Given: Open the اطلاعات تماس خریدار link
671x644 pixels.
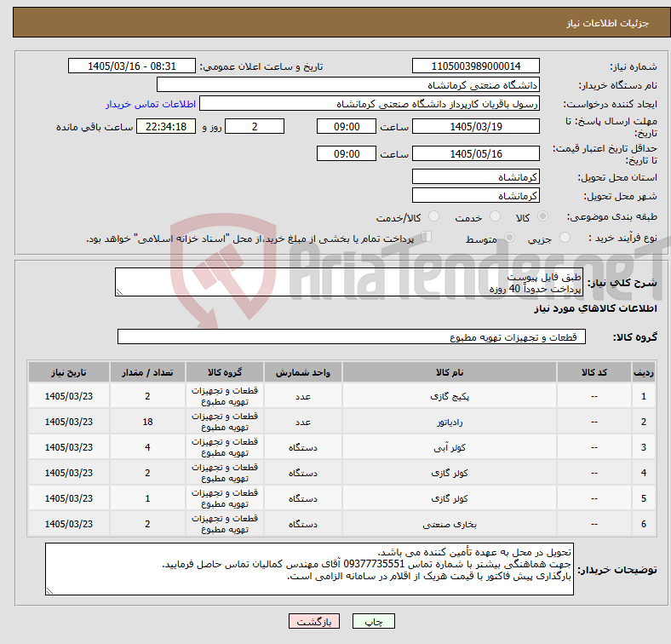Looking at the screenshot, I should click(151, 104).
